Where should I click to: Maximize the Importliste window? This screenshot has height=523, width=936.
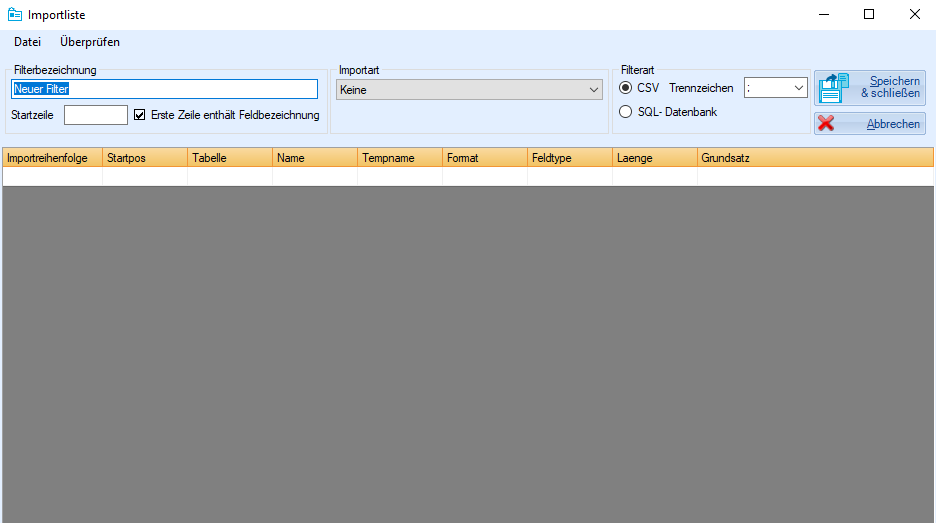tap(869, 14)
